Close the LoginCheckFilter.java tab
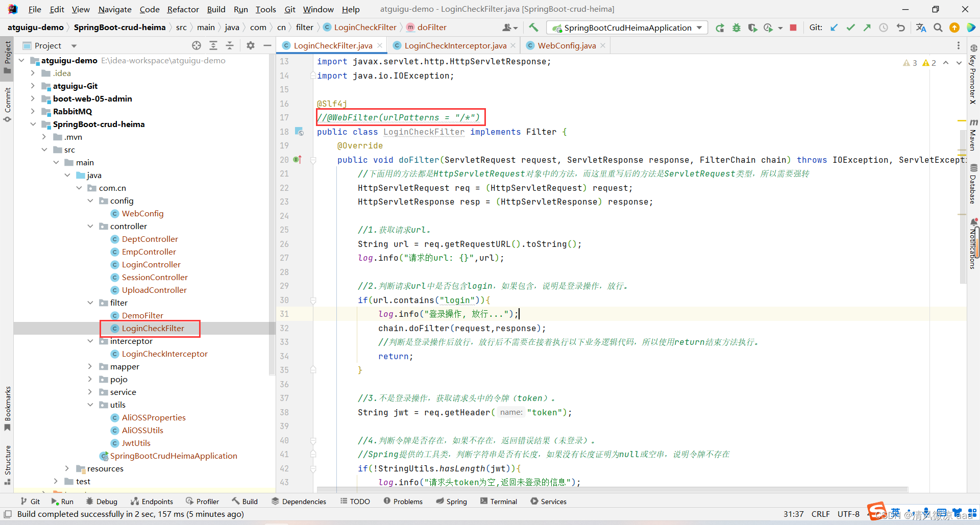 380,45
